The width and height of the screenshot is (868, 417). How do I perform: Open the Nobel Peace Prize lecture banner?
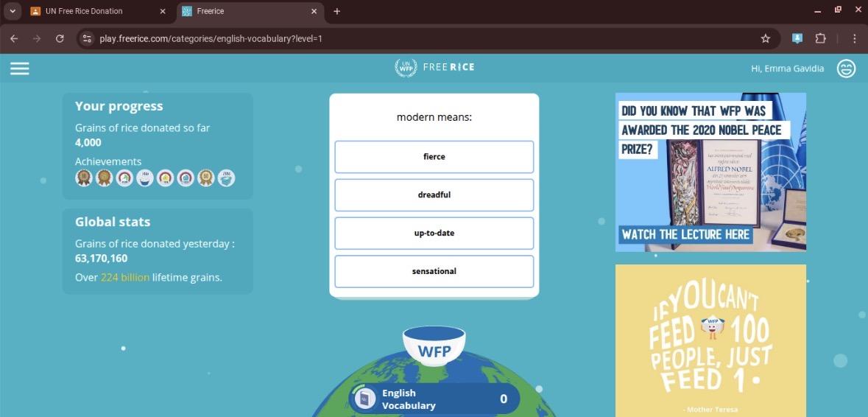point(710,172)
